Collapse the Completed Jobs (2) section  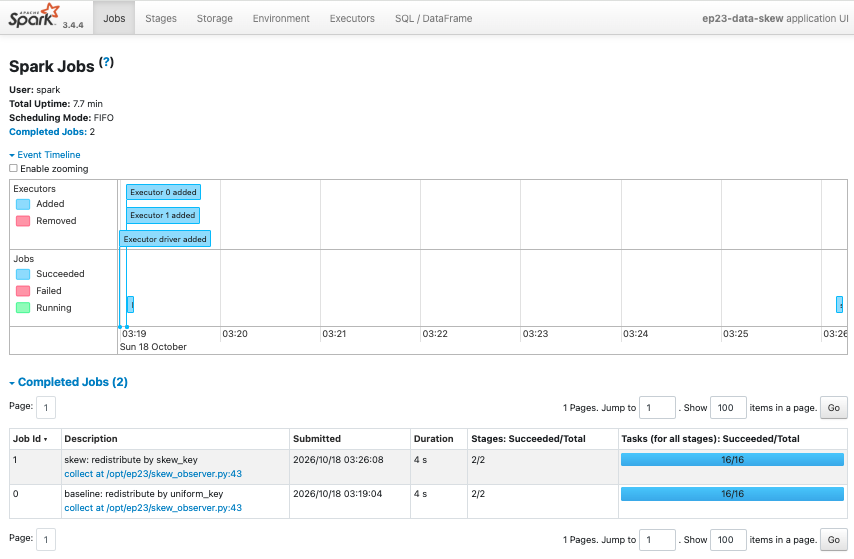69,382
